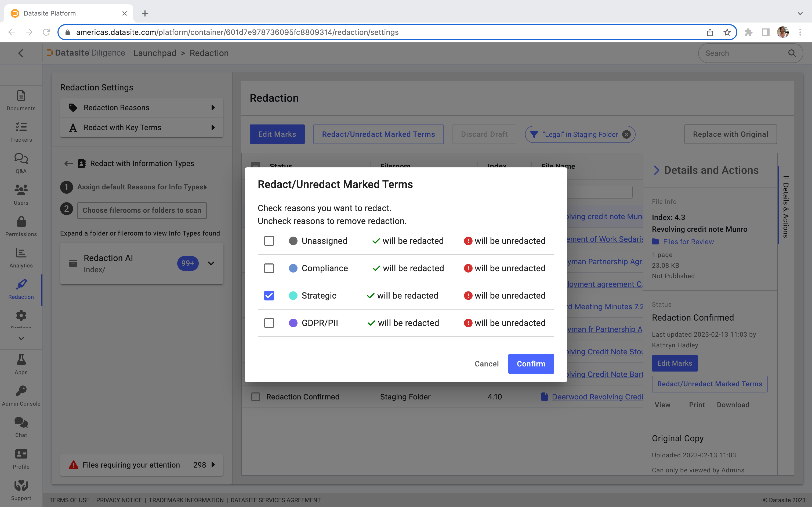This screenshot has width=812, height=507.
Task: Navigate to Launchpad via breadcrumb
Action: pos(155,53)
